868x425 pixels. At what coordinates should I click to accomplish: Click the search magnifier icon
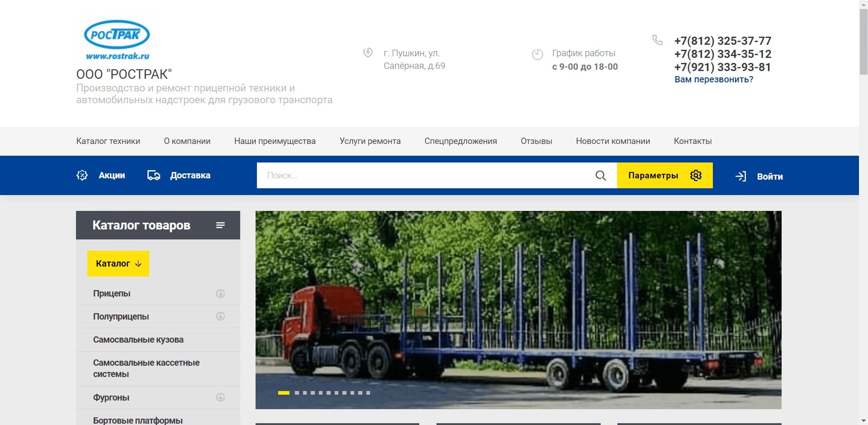[601, 176]
